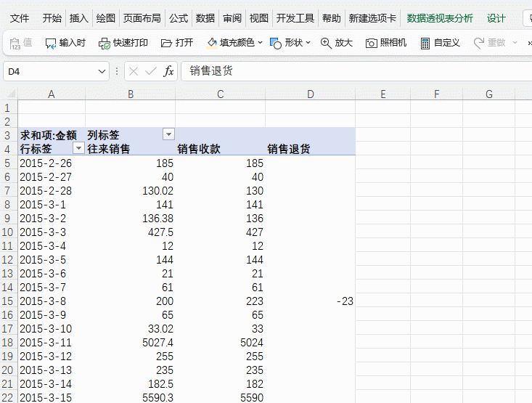Switch to the 公式 tab

[178, 18]
